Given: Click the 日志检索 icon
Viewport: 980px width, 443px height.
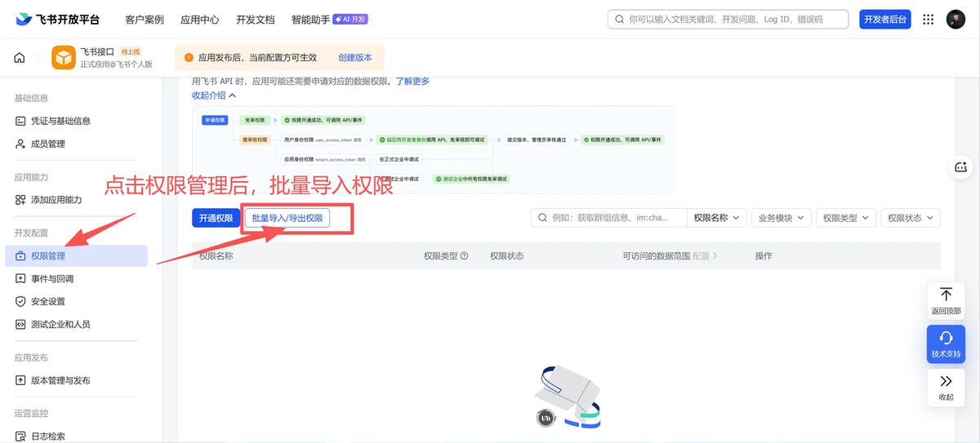Looking at the screenshot, I should [21, 436].
